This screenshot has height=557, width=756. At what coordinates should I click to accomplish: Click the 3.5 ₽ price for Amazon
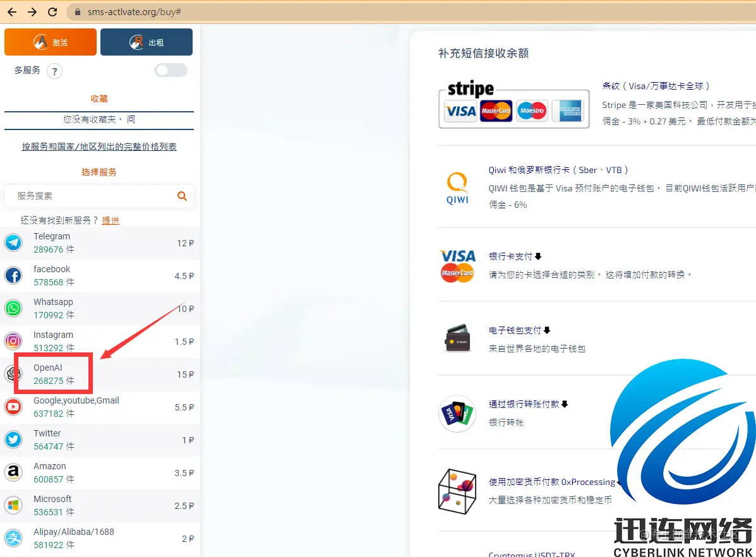[x=184, y=472]
